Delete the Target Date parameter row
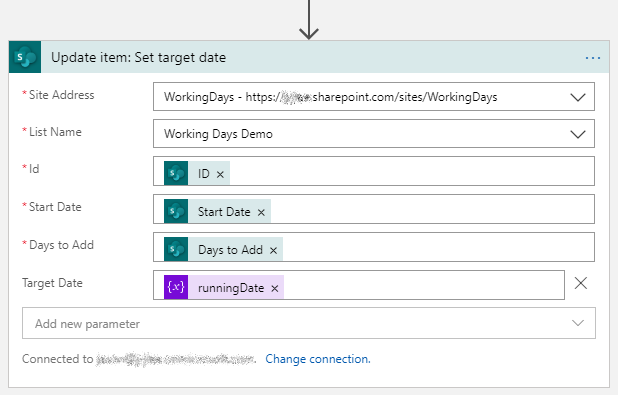The width and height of the screenshot is (618, 395). click(581, 283)
